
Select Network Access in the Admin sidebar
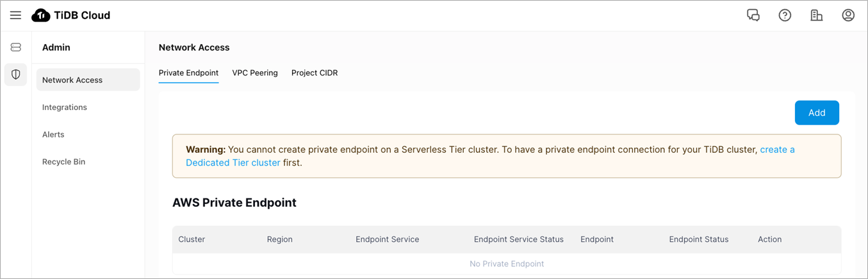click(x=72, y=80)
